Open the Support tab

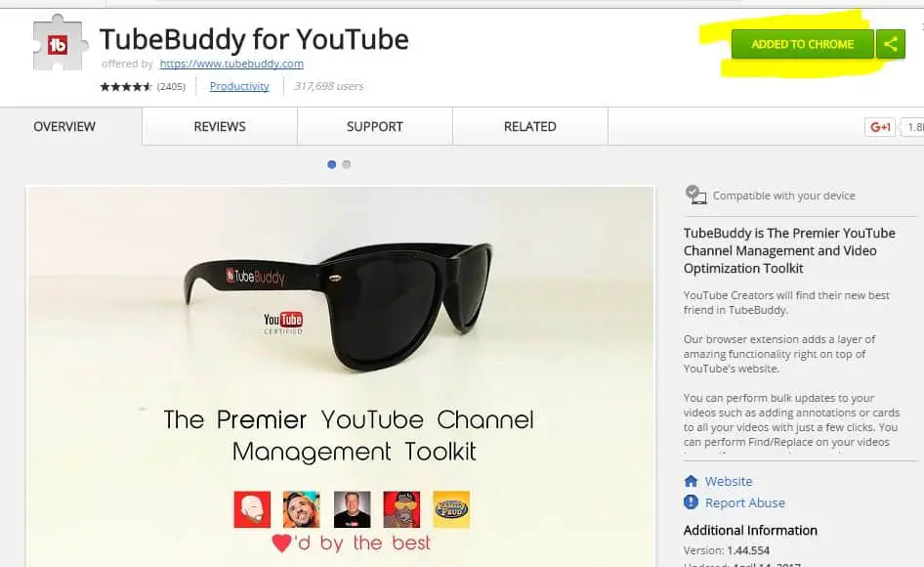point(375,126)
